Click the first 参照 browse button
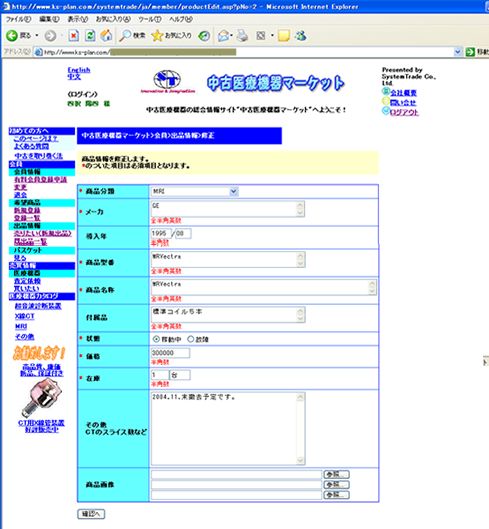489x529 pixels. pyautogui.click(x=336, y=474)
